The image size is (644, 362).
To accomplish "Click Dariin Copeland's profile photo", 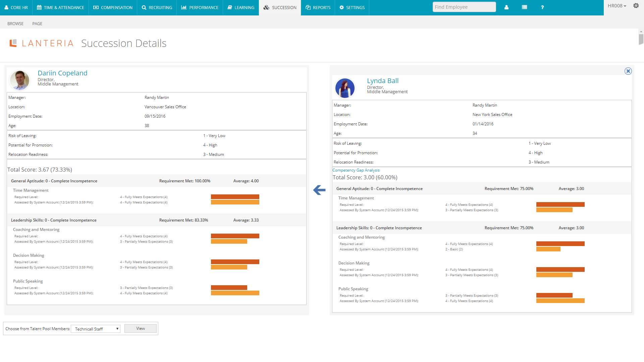I will click(19, 80).
